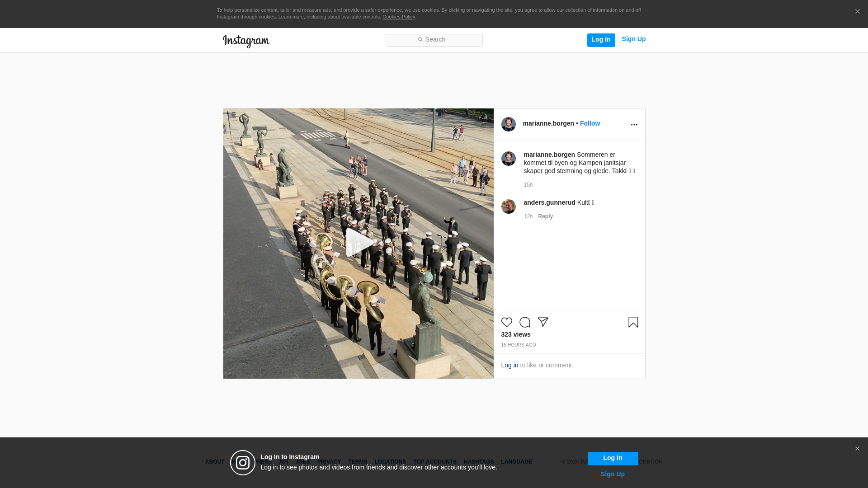
Task: Click the header Log In button
Action: tap(601, 40)
